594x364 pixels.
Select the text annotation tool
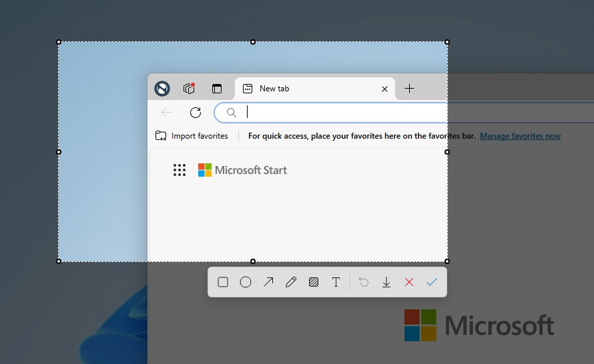(x=336, y=282)
